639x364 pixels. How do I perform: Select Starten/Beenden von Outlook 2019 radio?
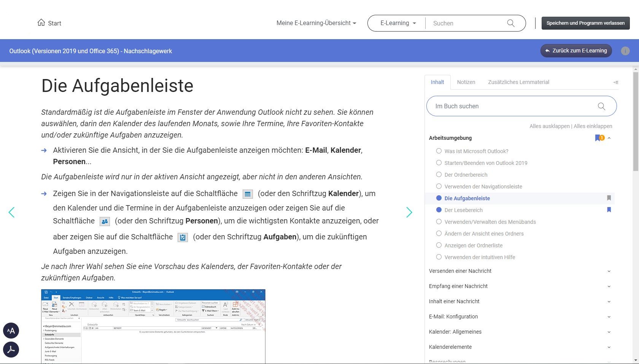click(439, 163)
